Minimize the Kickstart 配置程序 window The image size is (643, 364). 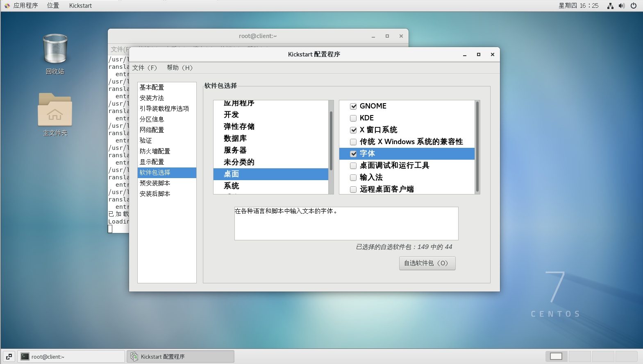pos(465,54)
